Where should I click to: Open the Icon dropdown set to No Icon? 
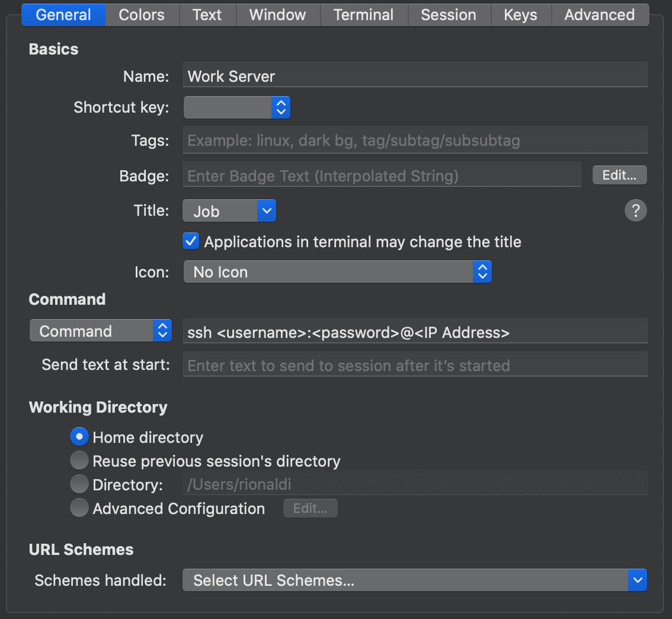tap(337, 272)
